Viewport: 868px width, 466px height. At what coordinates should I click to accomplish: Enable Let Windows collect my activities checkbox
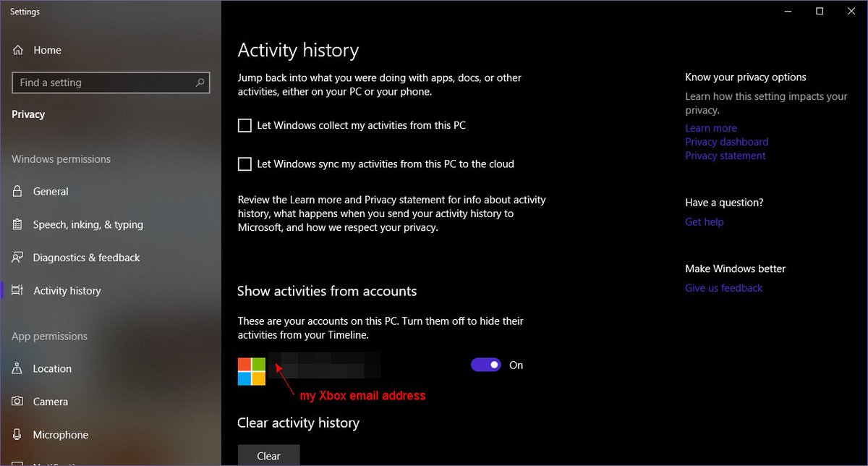(x=244, y=125)
